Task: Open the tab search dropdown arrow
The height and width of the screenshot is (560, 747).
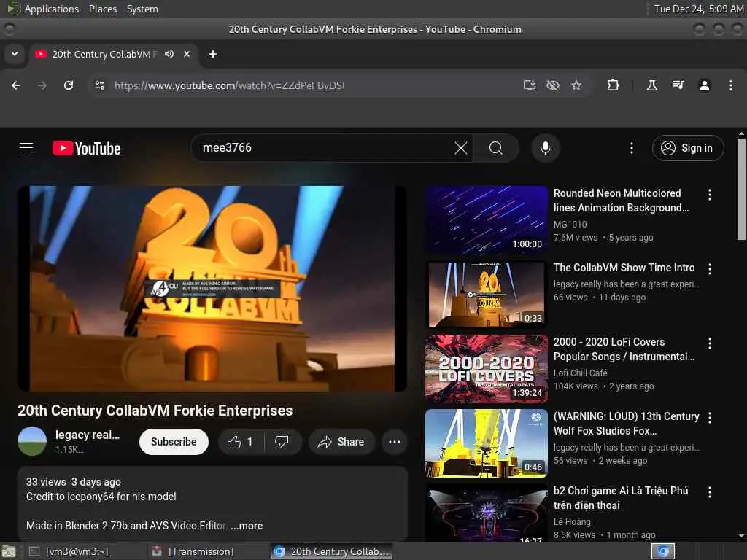Action: pos(15,54)
